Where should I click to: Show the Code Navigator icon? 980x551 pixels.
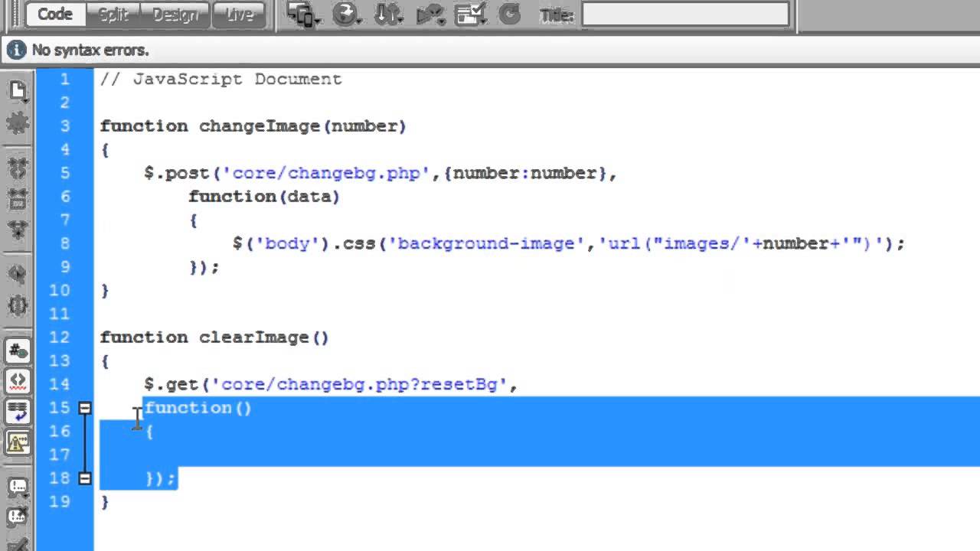click(18, 122)
